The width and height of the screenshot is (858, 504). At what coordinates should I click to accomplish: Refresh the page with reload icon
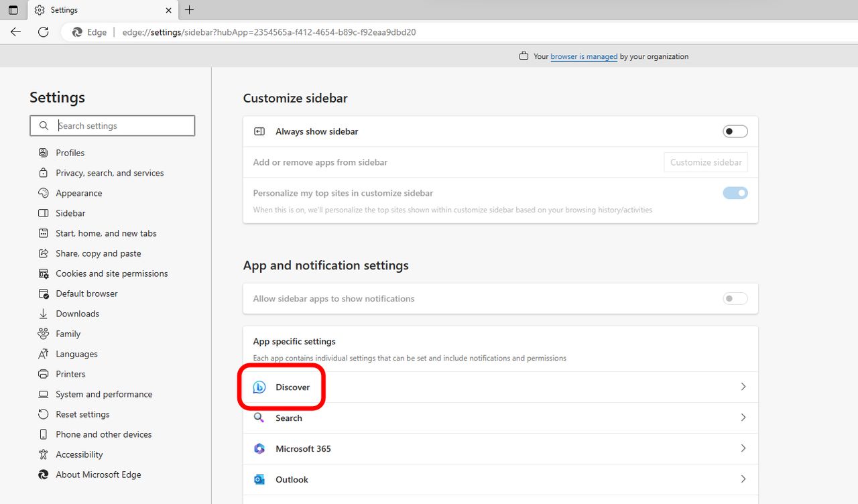(43, 31)
